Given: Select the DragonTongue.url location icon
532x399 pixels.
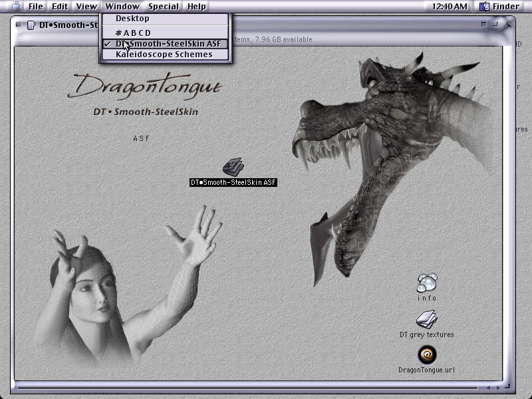Looking at the screenshot, I should coord(427,354).
